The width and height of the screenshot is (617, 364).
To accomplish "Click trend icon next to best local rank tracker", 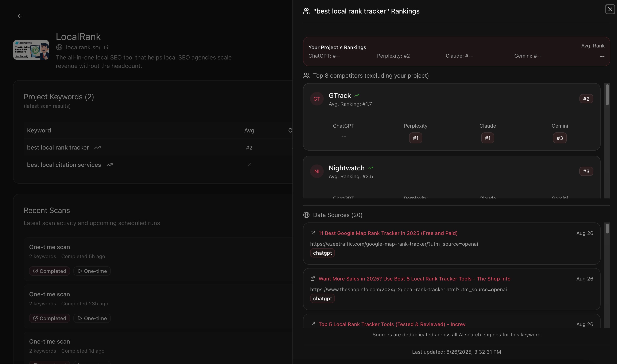I will click(x=97, y=147).
